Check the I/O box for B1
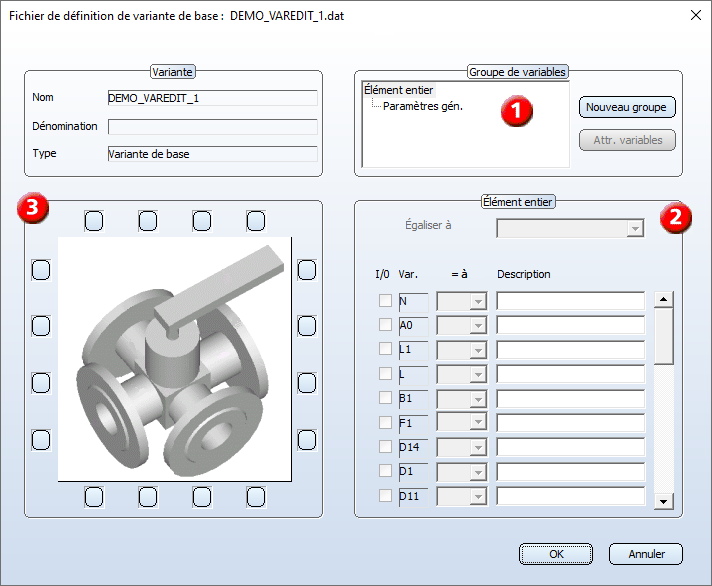The height and width of the screenshot is (586, 712). tap(385, 398)
